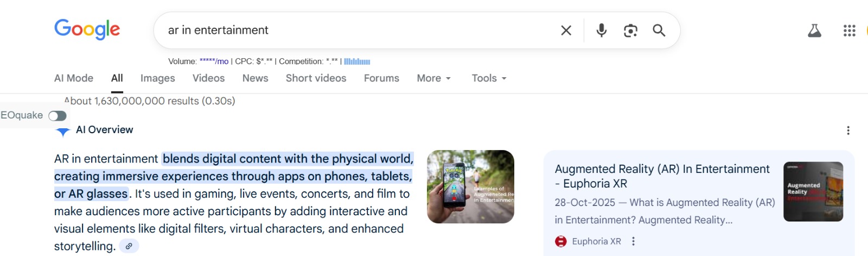The image size is (868, 256).
Task: Switch to the Videos tab
Action: click(x=208, y=78)
